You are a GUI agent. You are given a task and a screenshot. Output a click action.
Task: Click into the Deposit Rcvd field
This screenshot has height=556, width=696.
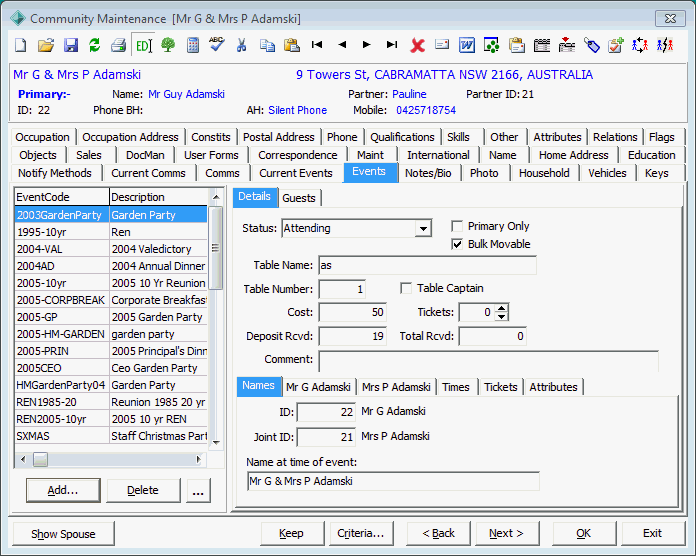coord(352,336)
